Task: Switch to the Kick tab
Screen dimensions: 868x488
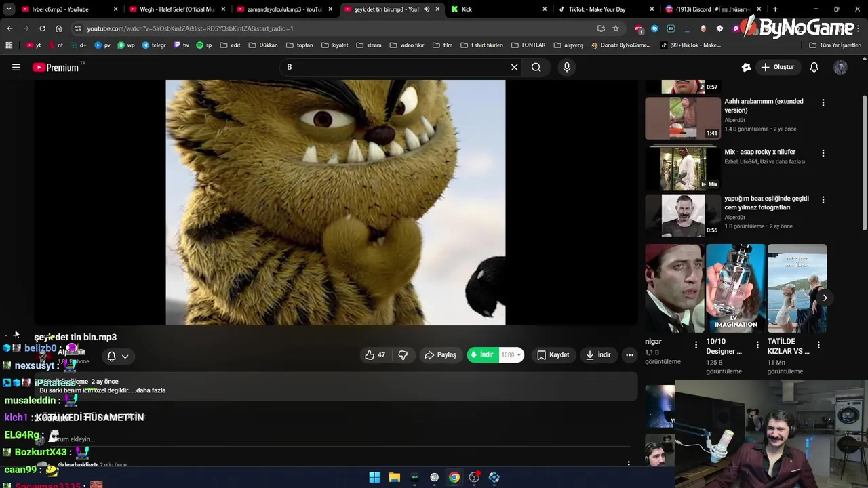Action: click(498, 9)
